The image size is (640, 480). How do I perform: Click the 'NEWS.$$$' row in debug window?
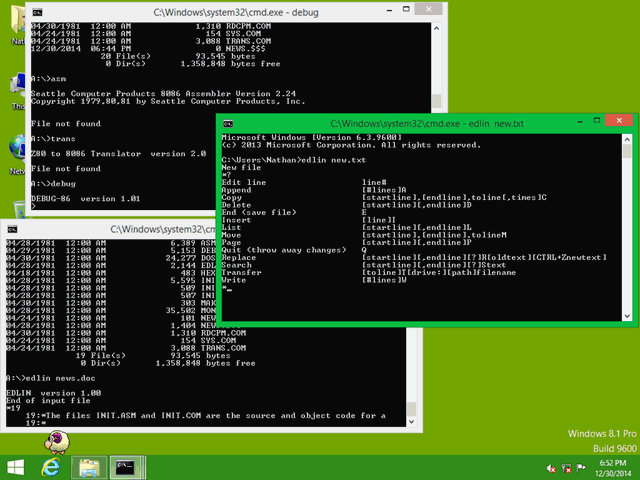(148, 49)
